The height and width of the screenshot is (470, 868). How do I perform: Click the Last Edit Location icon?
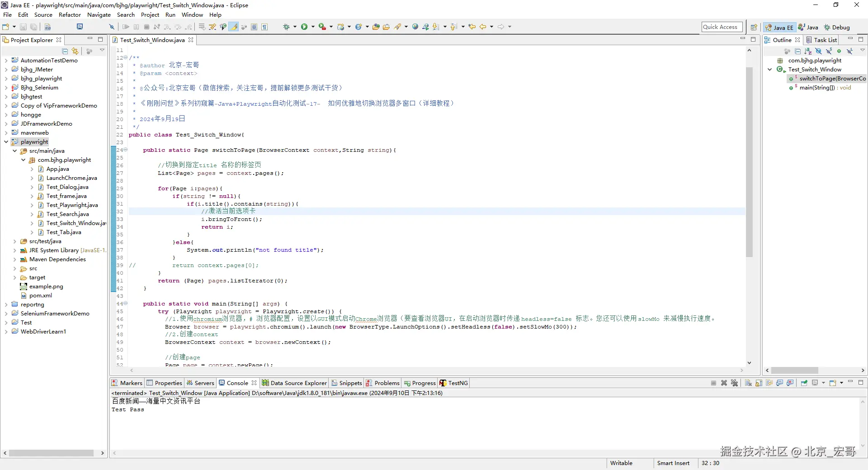[x=472, y=27]
